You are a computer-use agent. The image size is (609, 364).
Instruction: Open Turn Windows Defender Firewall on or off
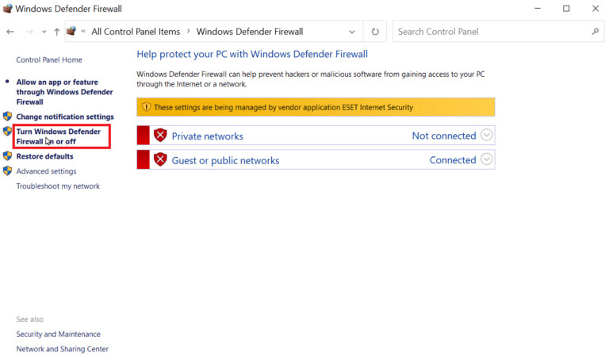pos(58,136)
